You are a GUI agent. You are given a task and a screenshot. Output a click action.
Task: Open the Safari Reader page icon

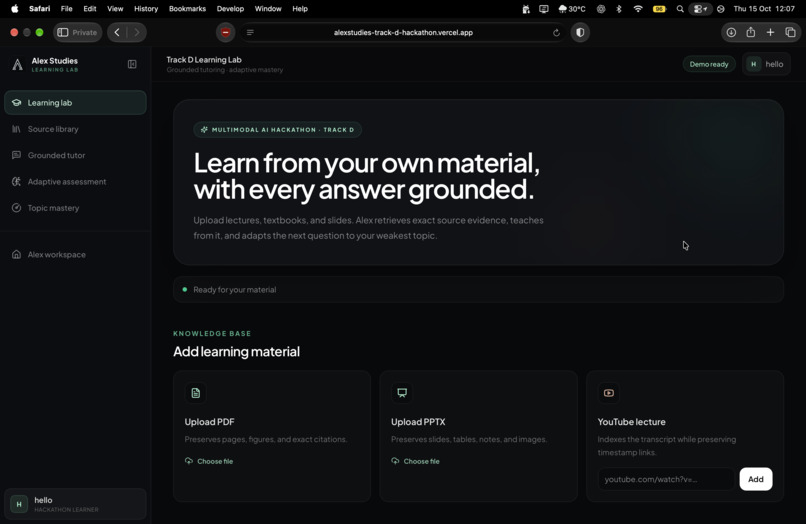(250, 32)
